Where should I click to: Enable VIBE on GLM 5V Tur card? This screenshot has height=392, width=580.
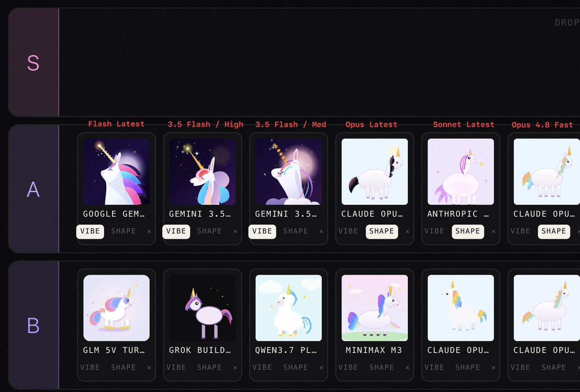point(90,368)
